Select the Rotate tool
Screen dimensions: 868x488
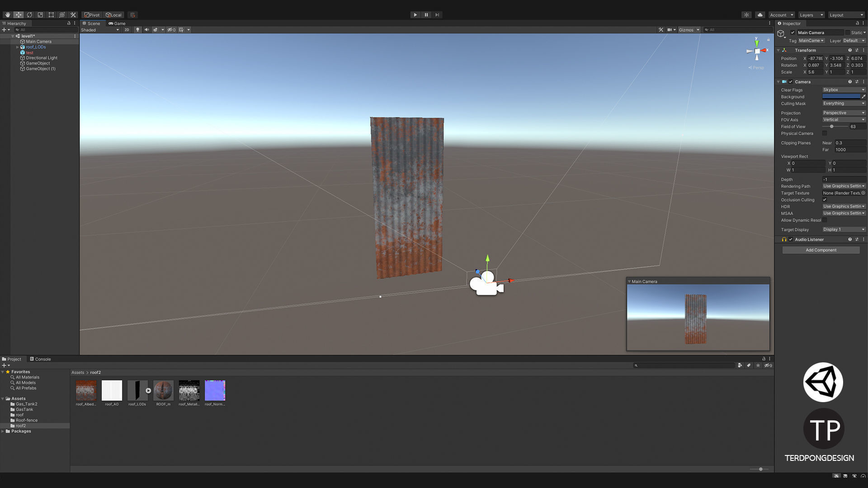(x=29, y=15)
